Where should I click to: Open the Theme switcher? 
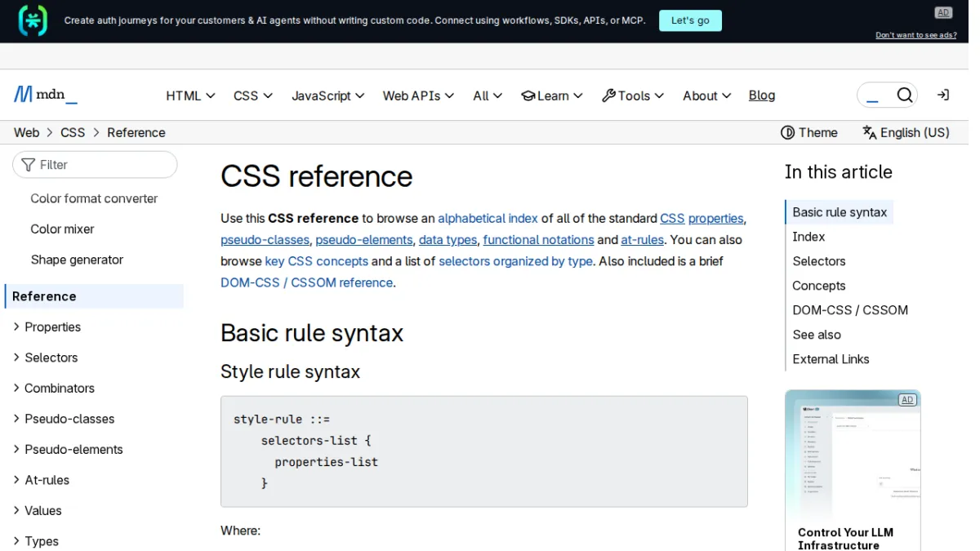coord(809,132)
